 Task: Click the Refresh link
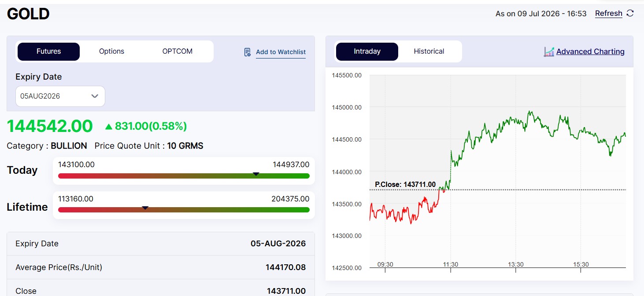point(609,14)
